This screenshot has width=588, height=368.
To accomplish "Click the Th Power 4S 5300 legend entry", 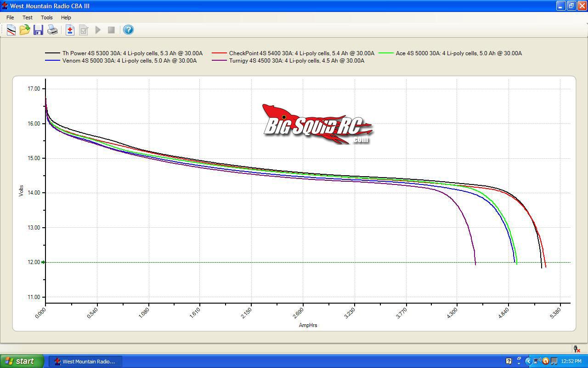I will (124, 53).
